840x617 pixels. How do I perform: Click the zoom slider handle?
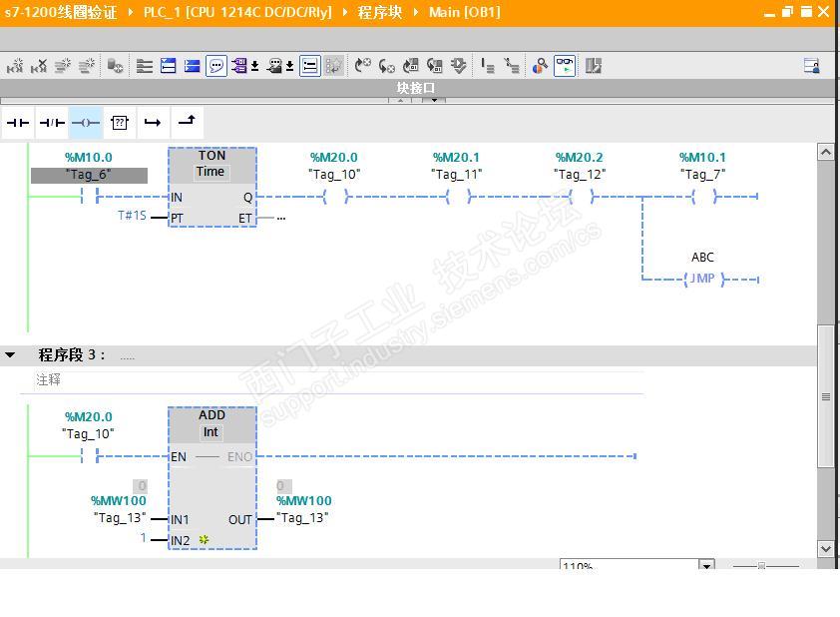click(761, 565)
